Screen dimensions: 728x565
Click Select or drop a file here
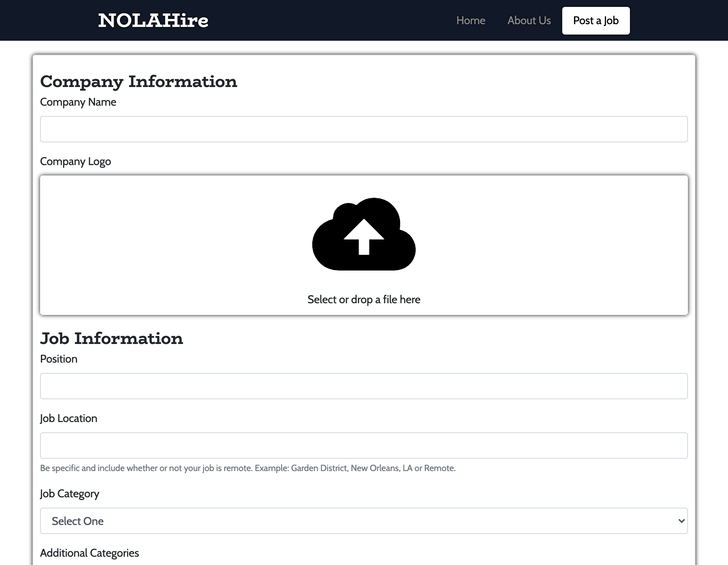point(363,299)
